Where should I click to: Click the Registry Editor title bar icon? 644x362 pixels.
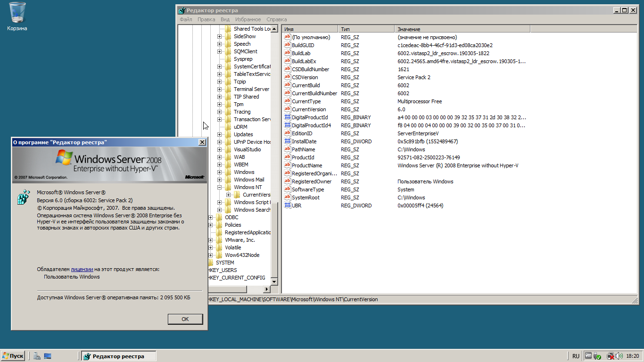pos(182,10)
